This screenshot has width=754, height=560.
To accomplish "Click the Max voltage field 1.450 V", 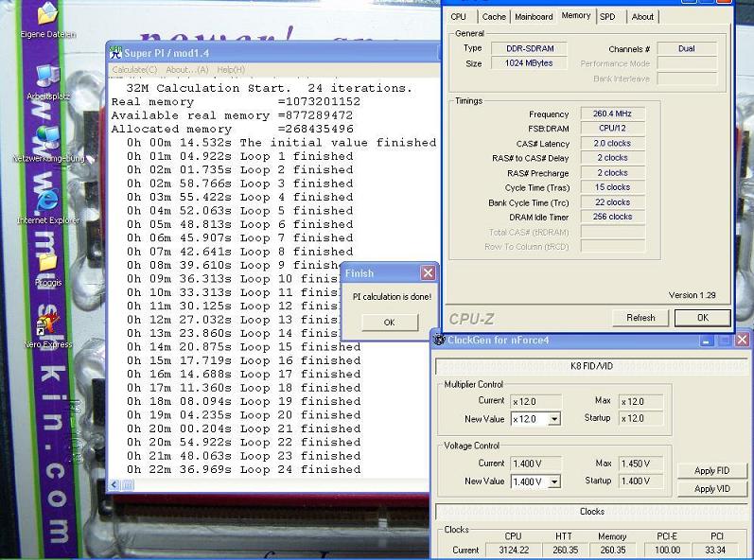I will (640, 464).
